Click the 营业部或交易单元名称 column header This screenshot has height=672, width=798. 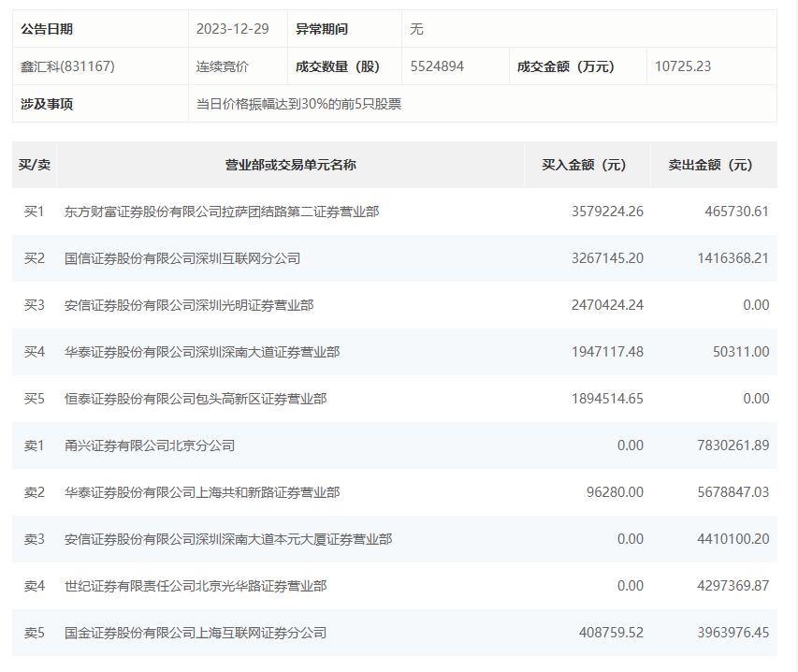pos(291,165)
